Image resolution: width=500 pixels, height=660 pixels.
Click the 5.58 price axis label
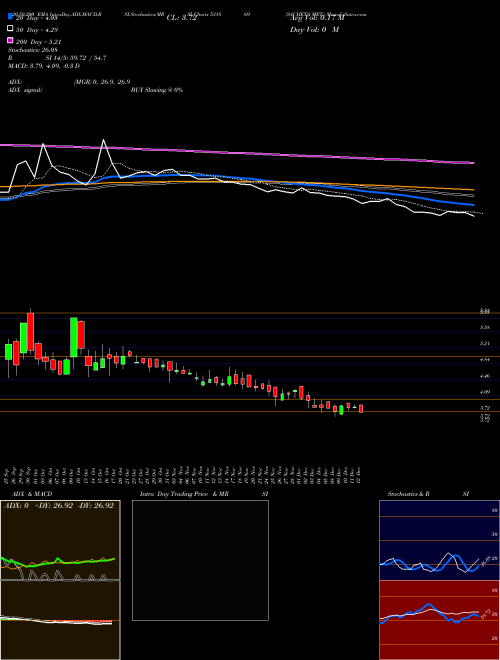[x=485, y=327]
